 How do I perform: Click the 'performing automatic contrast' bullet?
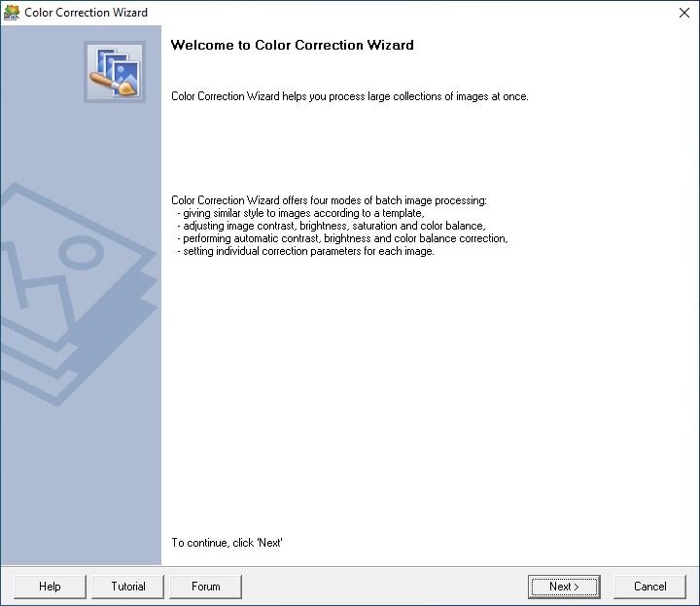point(342,238)
